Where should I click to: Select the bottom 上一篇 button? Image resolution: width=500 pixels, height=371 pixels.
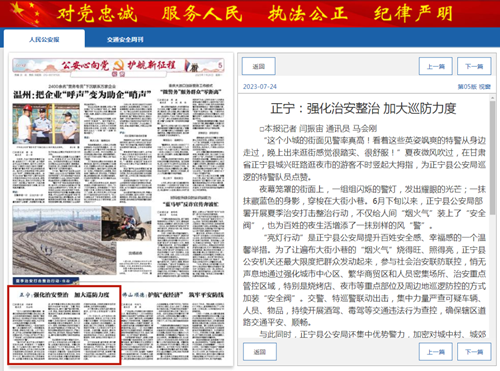(436, 352)
